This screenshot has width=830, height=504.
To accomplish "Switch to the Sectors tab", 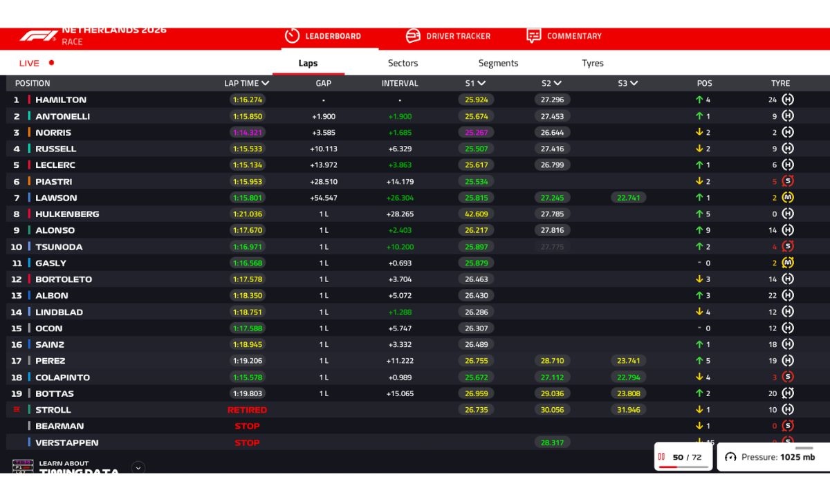I will click(x=403, y=63).
